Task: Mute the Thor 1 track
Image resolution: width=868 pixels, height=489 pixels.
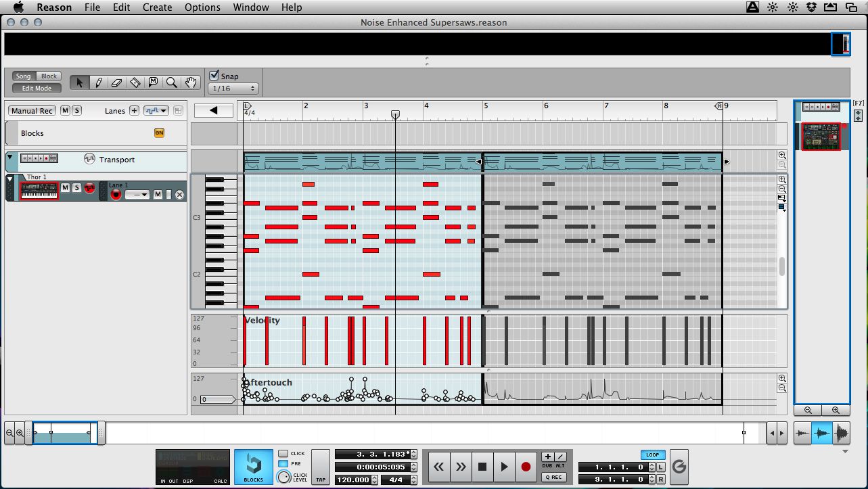Action: tap(65, 187)
